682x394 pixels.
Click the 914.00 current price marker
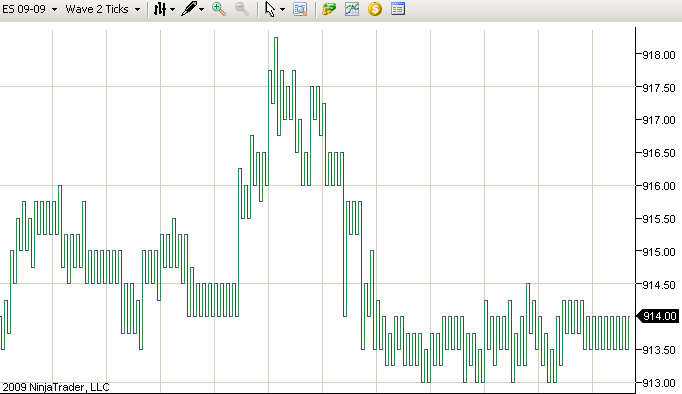658,316
